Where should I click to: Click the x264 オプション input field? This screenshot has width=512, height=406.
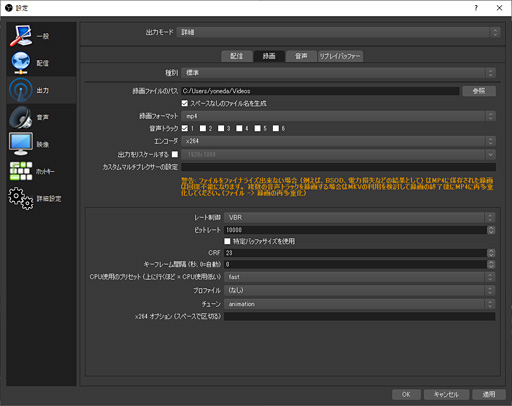click(x=359, y=316)
